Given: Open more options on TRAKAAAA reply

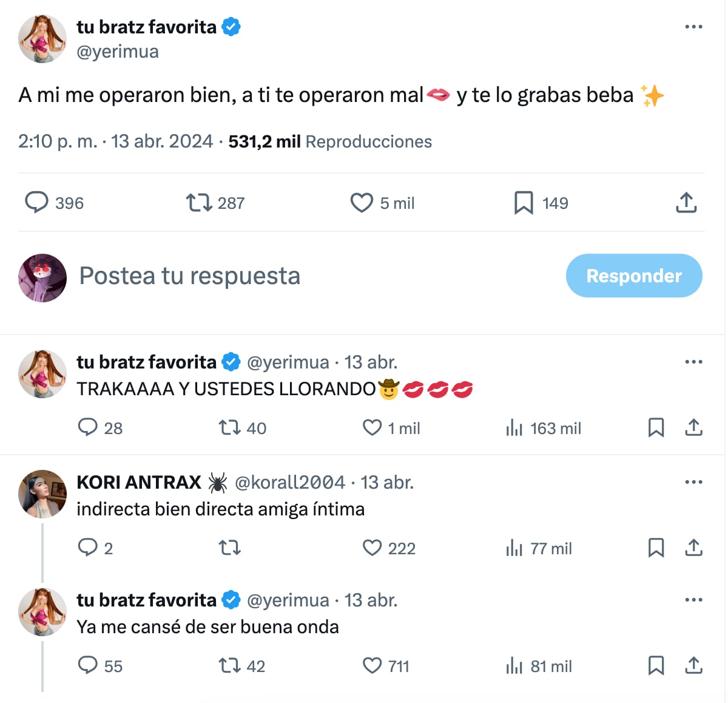Looking at the screenshot, I should coord(693,362).
